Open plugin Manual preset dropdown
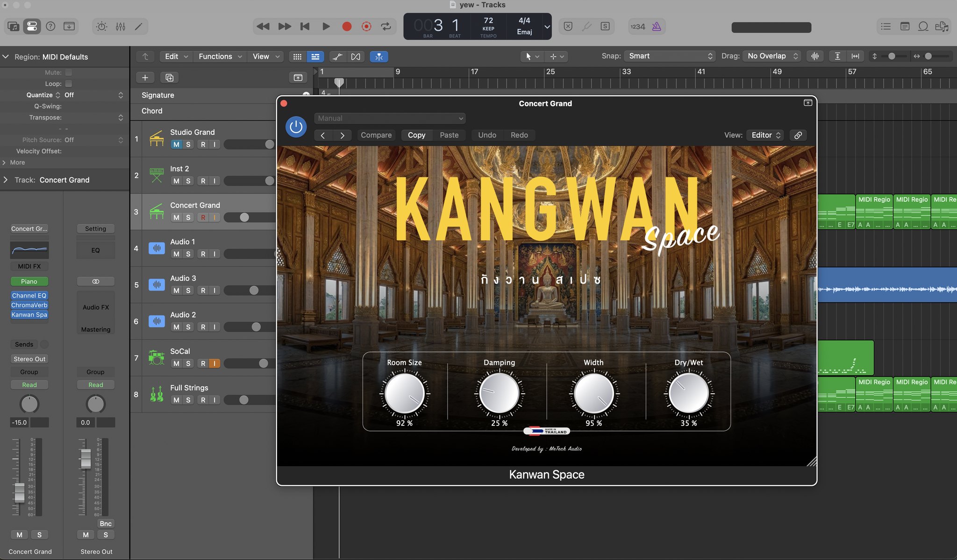The width and height of the screenshot is (957, 560). [390, 118]
